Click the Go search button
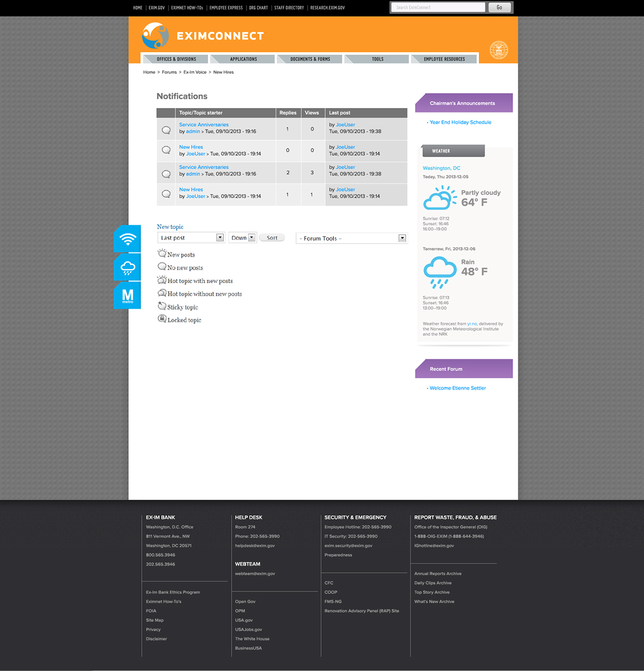This screenshot has width=644, height=671. point(499,7)
